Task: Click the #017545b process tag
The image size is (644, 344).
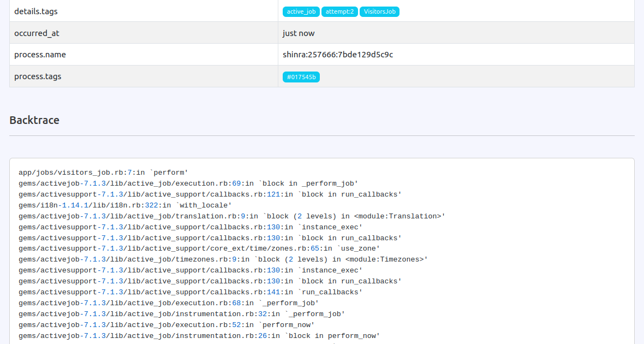Action: (301, 77)
